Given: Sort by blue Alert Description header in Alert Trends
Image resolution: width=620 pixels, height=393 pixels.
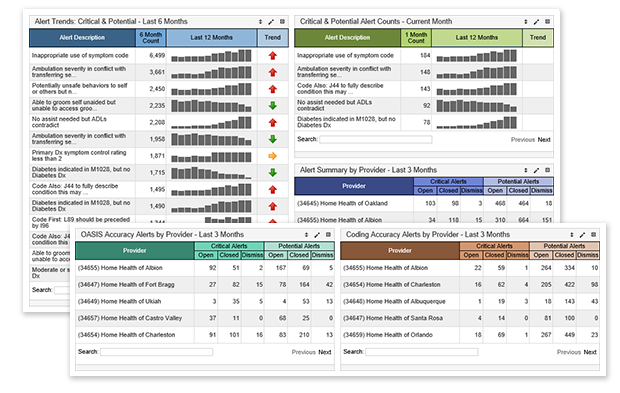Looking at the screenshot, I should (82, 38).
